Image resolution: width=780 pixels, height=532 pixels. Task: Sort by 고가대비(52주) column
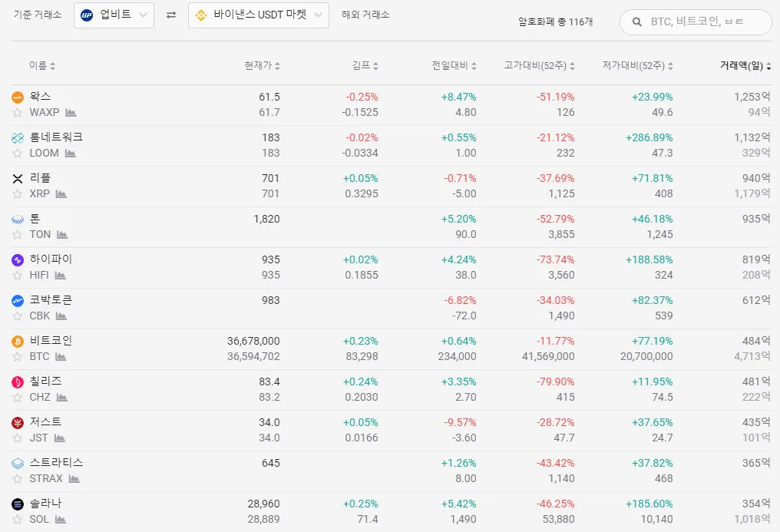[539, 65]
